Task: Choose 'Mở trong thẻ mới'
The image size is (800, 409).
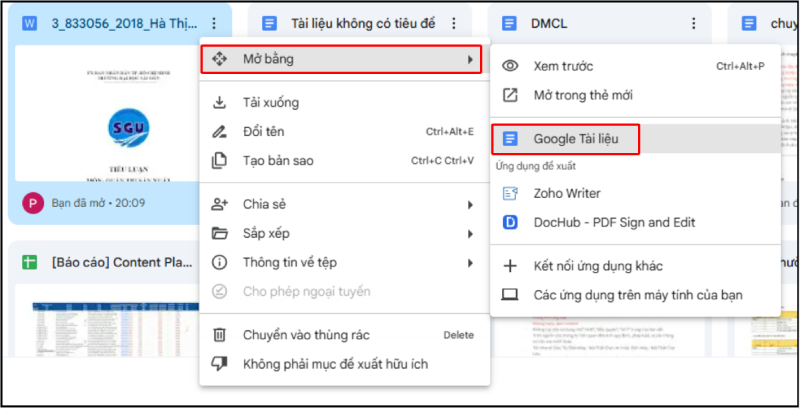Action: pyautogui.click(x=635, y=95)
